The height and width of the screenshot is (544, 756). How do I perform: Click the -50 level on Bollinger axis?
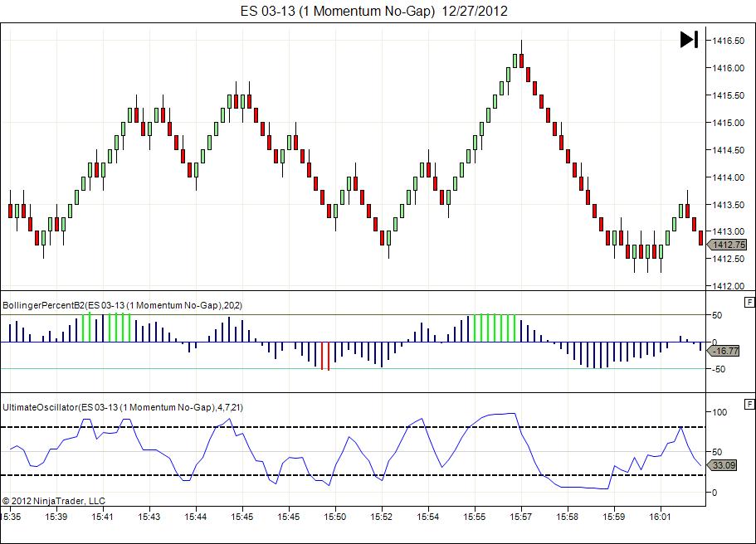tap(718, 369)
